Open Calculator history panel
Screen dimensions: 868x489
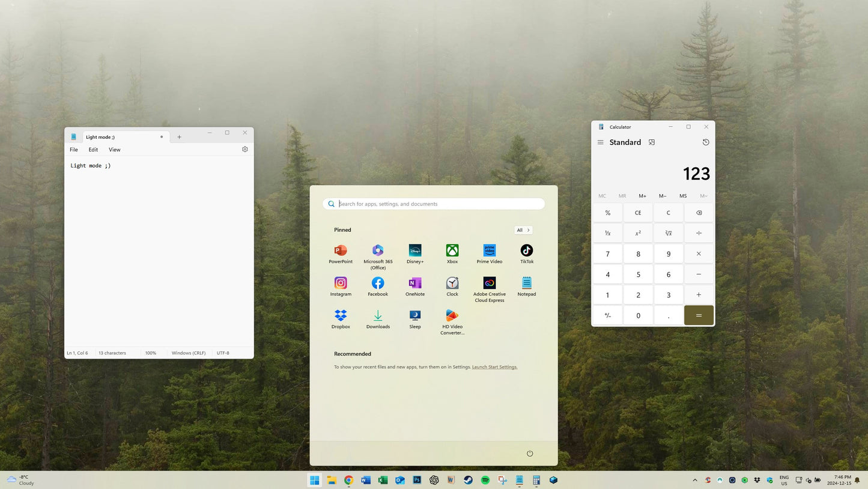click(706, 142)
